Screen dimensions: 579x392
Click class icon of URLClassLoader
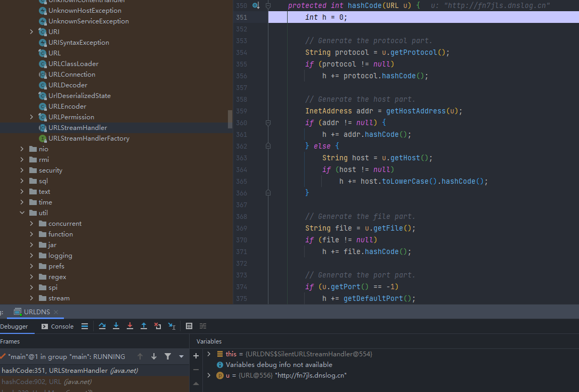(43, 64)
